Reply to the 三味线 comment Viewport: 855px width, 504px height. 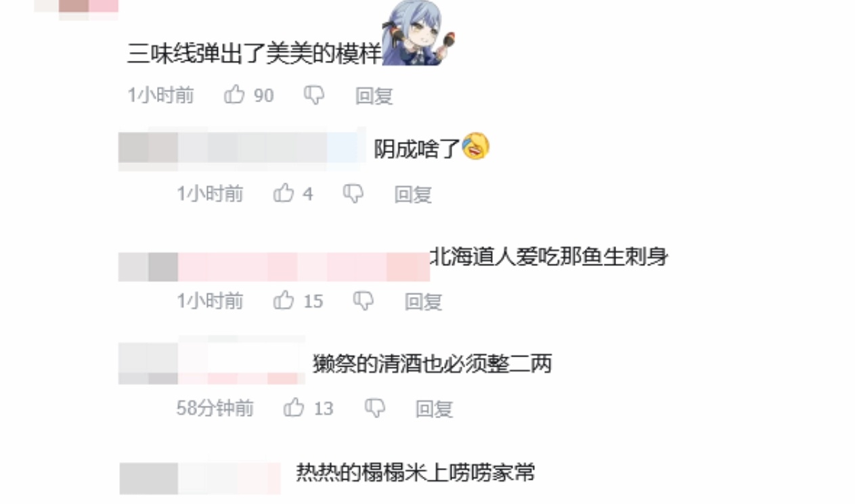pos(374,95)
